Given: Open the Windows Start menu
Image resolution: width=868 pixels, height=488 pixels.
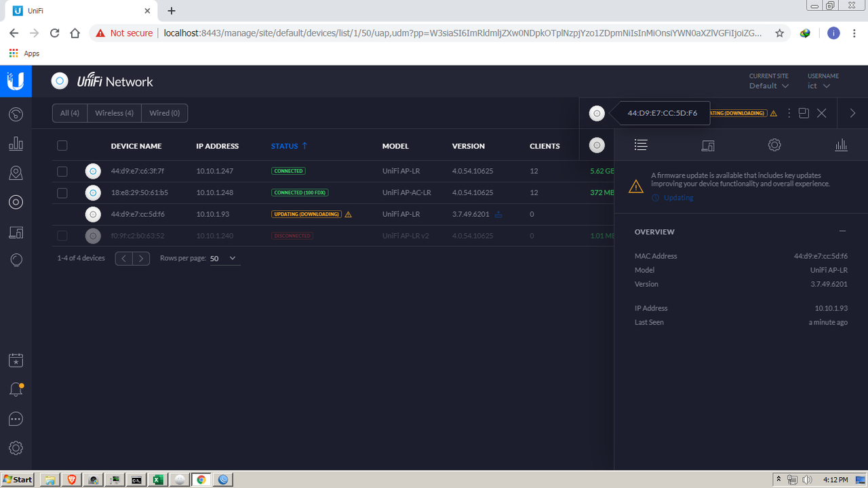Looking at the screenshot, I should 18,479.
